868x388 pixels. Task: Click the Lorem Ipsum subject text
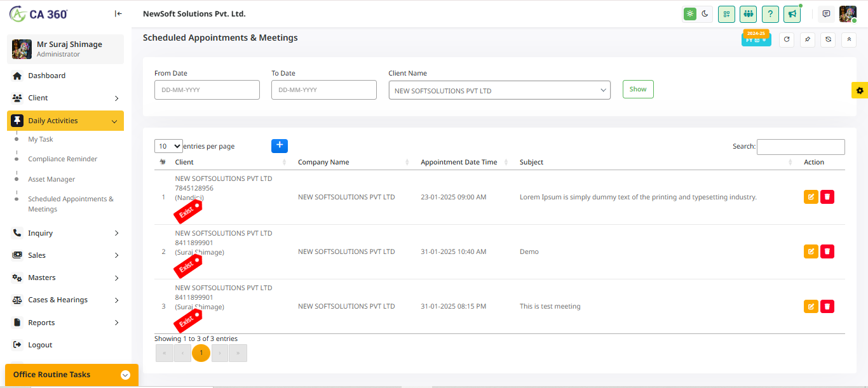[x=638, y=197]
